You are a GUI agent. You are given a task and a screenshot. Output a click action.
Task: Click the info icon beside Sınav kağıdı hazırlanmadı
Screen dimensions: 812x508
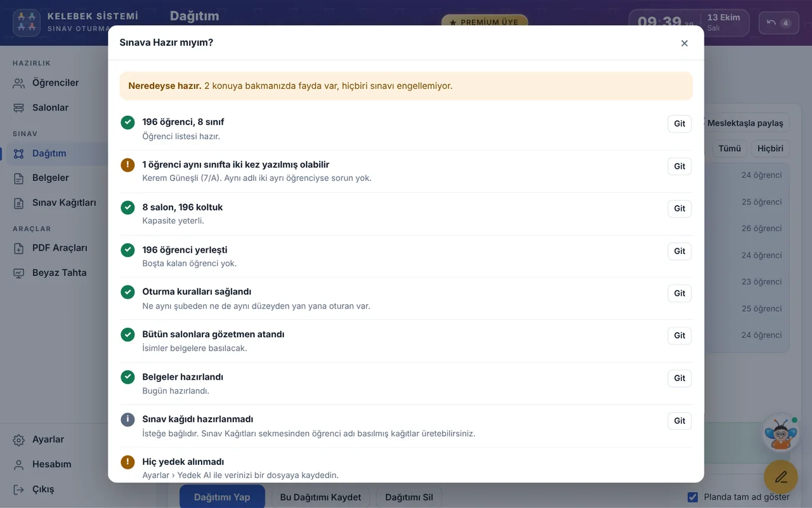point(128,420)
